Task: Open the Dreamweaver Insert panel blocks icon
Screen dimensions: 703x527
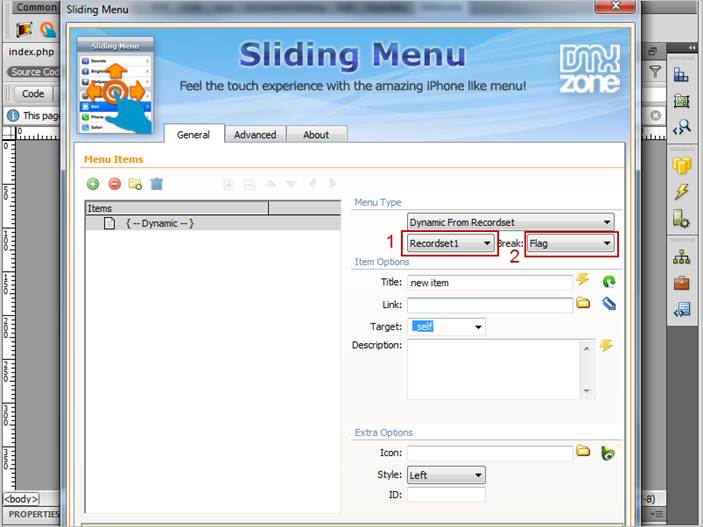Action: (x=681, y=74)
